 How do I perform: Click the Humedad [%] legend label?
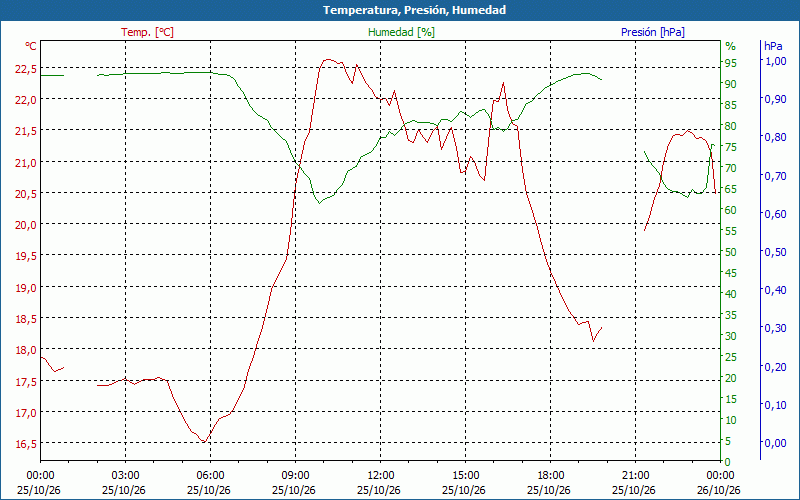click(401, 32)
